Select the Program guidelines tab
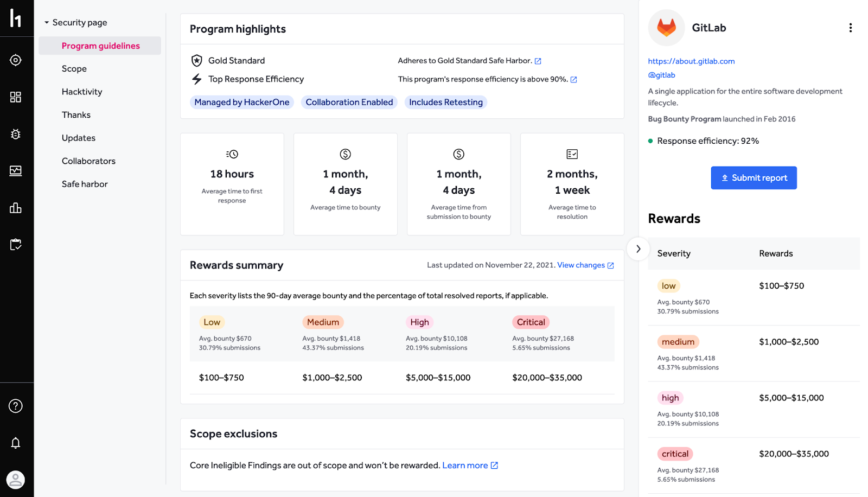This screenshot has height=497, width=868. click(101, 46)
